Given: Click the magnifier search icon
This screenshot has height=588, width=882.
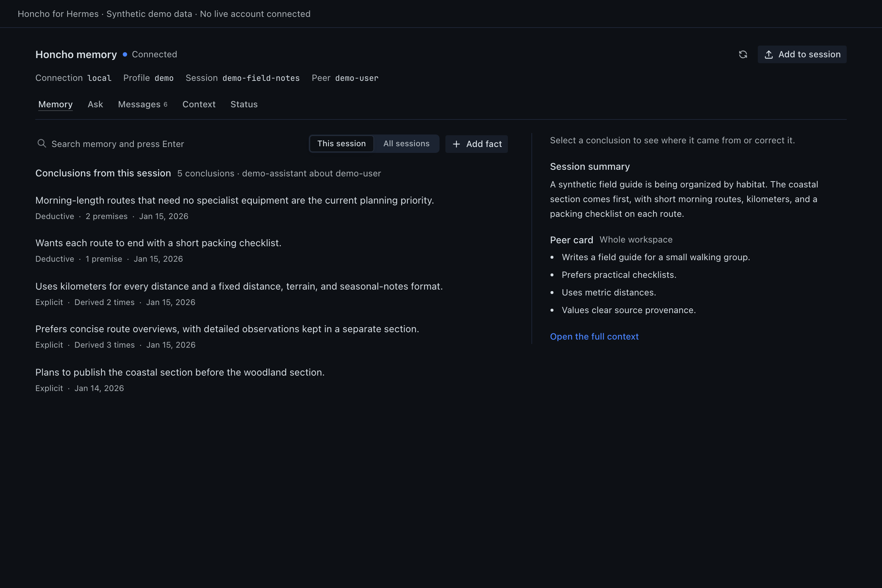Looking at the screenshot, I should click(42, 144).
